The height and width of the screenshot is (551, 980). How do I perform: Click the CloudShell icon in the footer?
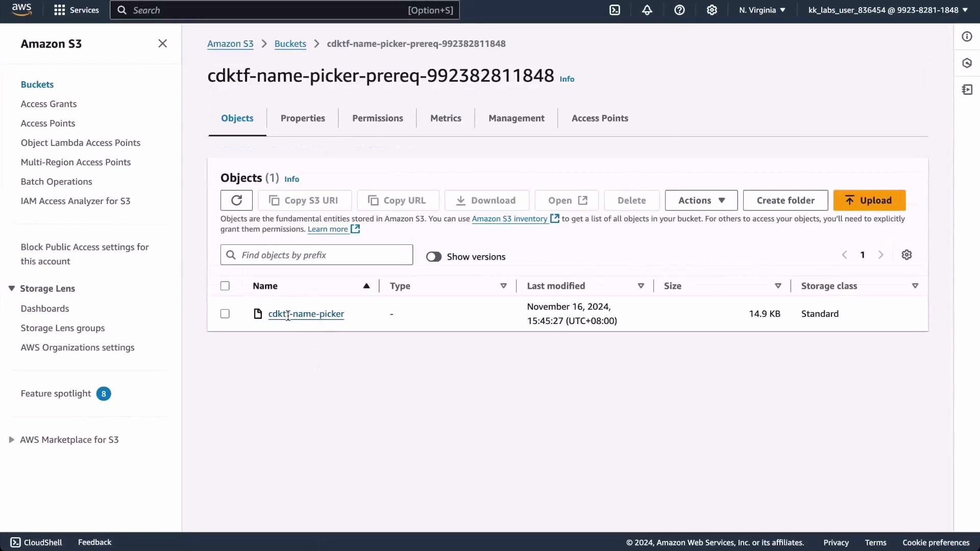tap(15, 542)
